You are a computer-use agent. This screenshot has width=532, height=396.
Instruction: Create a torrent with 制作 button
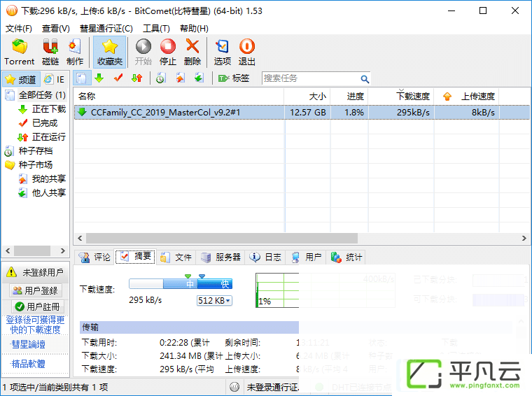pyautogui.click(x=75, y=52)
